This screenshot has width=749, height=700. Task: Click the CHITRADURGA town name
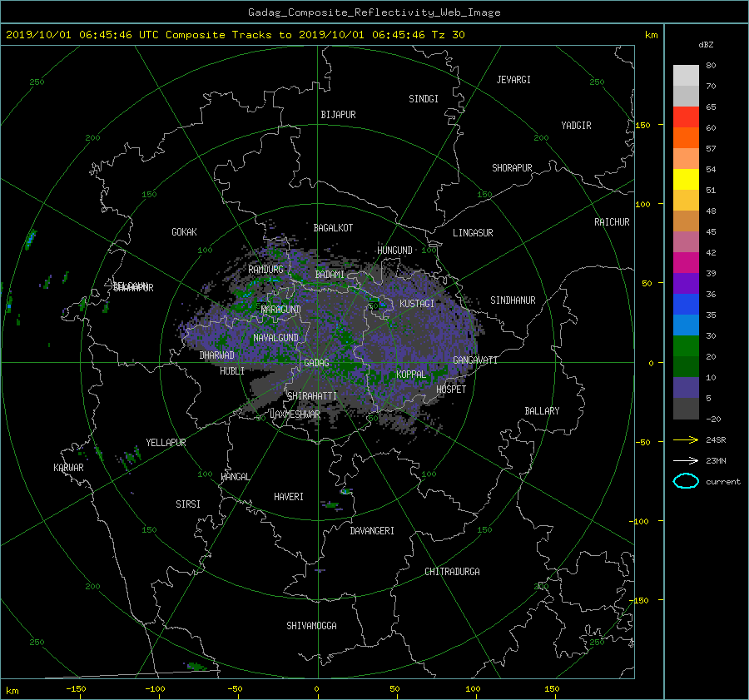coord(453,572)
